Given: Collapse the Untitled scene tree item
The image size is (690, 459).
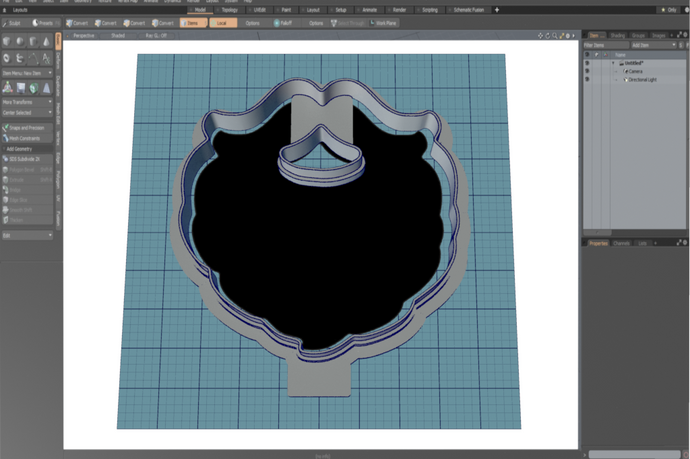Looking at the screenshot, I should [613, 63].
